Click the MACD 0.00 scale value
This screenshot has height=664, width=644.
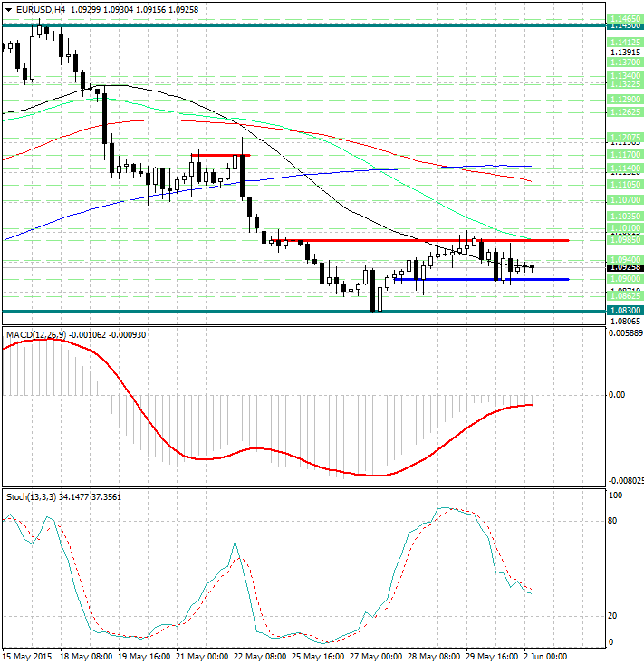(x=618, y=395)
